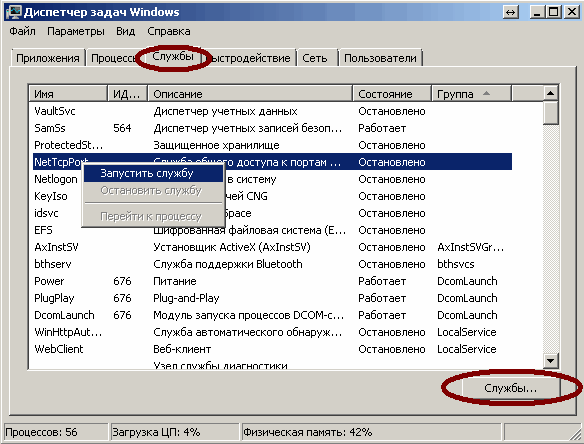Click the Службы... button

tap(510, 388)
